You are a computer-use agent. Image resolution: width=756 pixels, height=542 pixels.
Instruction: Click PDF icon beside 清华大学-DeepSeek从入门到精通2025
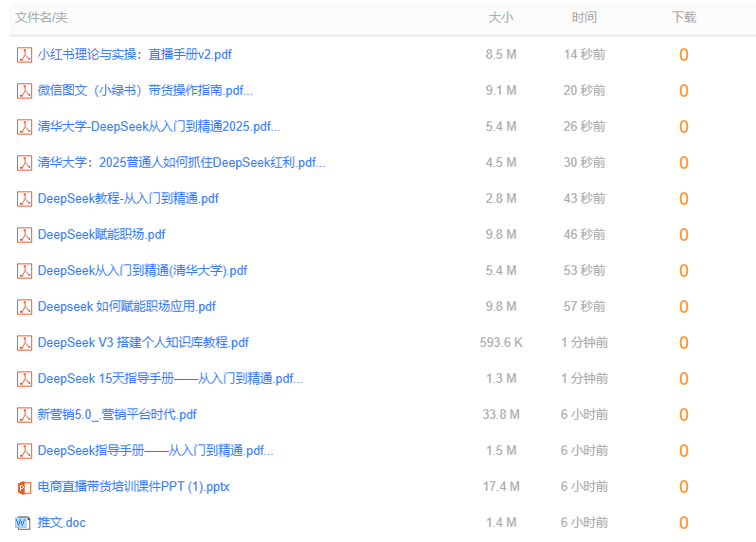point(24,127)
